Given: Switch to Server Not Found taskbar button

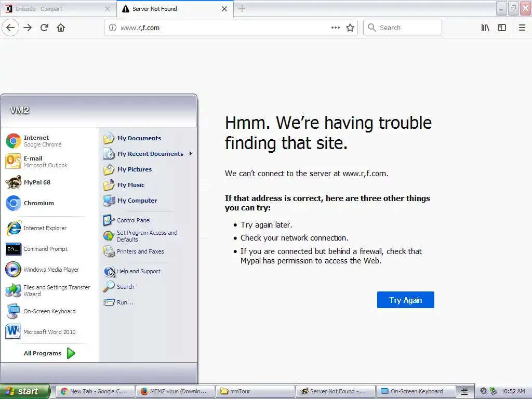Looking at the screenshot, I should pyautogui.click(x=336, y=391).
